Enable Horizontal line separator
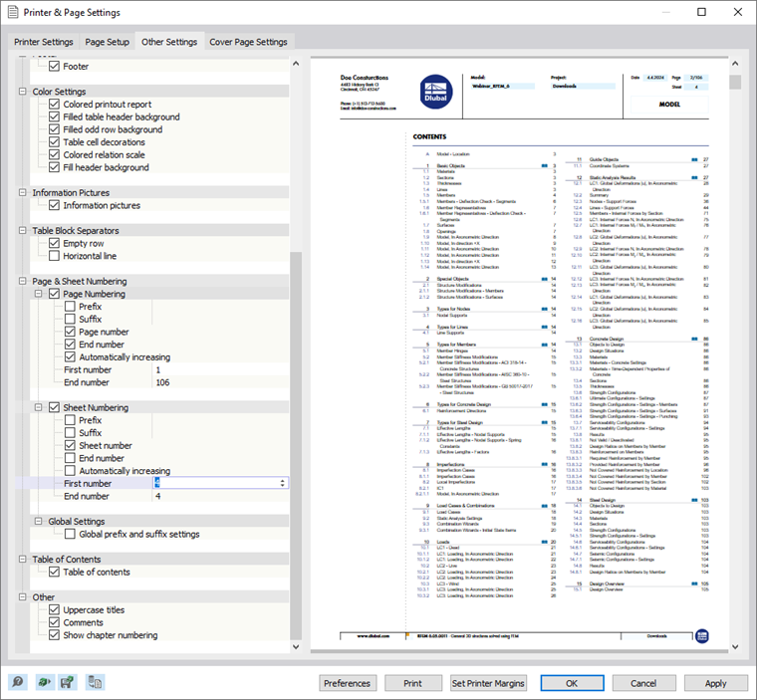 [54, 256]
